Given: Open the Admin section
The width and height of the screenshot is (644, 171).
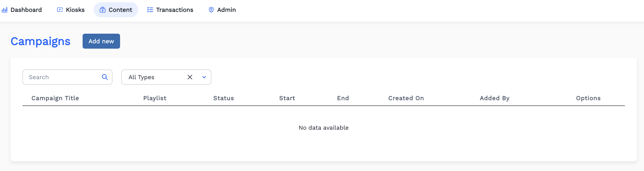Looking at the screenshot, I should coord(226,10).
